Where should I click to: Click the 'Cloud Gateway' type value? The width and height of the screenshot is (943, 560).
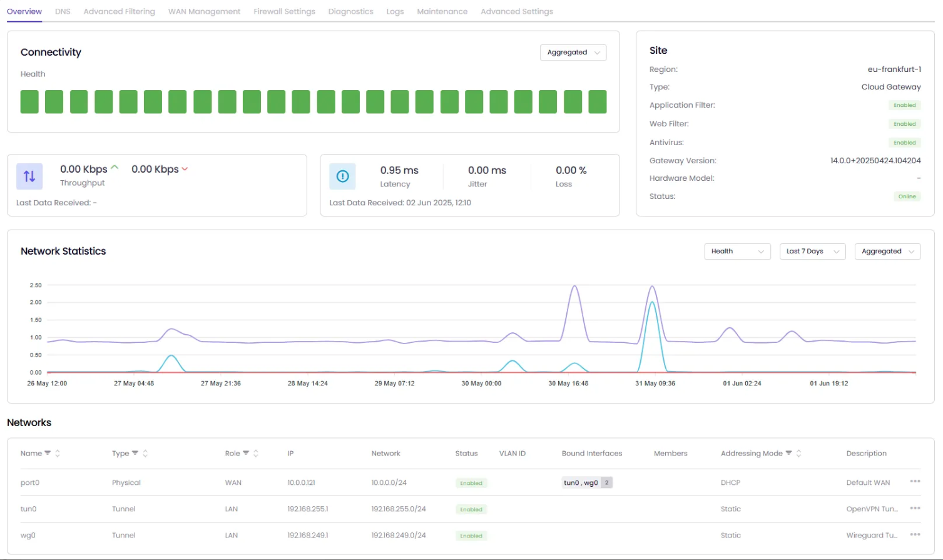[891, 87]
